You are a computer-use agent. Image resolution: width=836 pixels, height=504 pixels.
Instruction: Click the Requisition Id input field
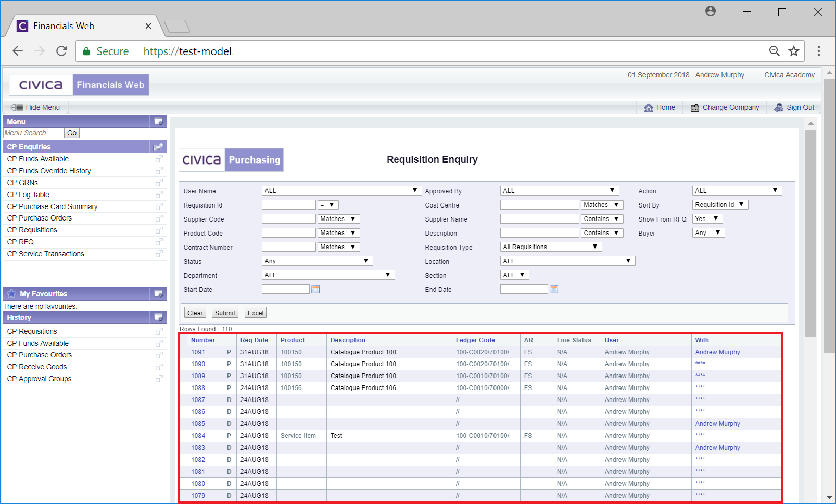pyautogui.click(x=289, y=205)
